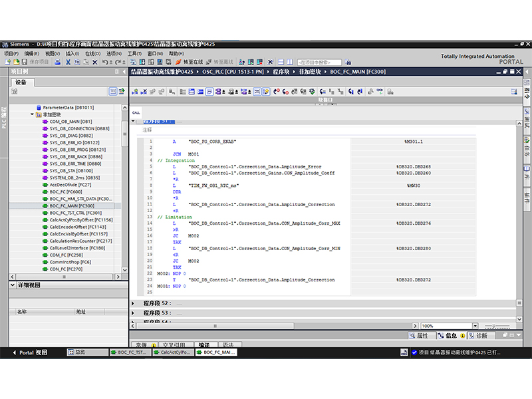
Task: Open the 帮助 menu
Action: pos(176,53)
